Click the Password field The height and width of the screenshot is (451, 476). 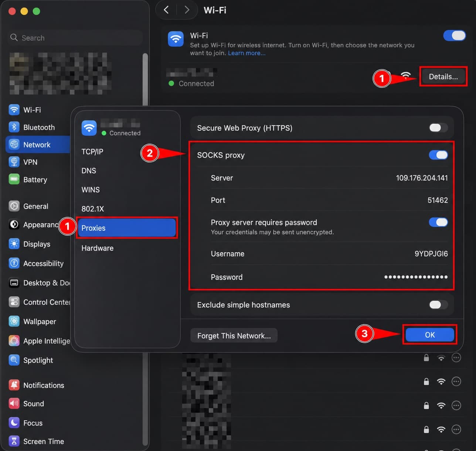click(416, 277)
